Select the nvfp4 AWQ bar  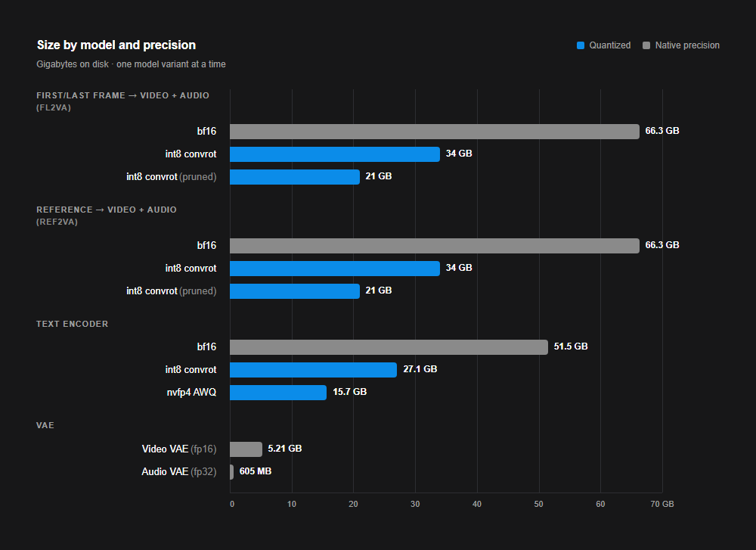click(x=278, y=392)
